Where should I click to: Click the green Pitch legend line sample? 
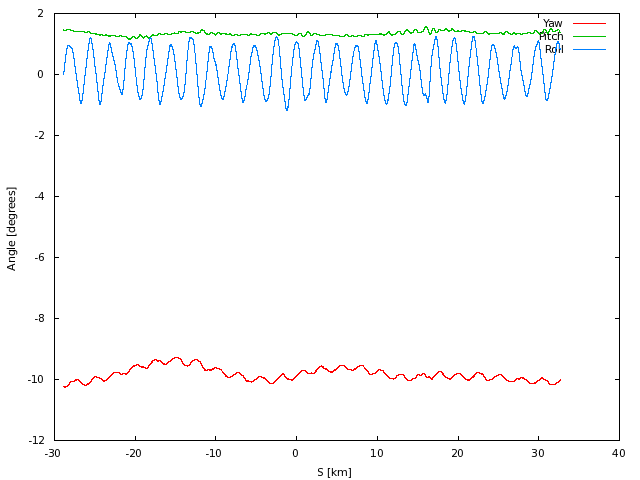[589, 36]
